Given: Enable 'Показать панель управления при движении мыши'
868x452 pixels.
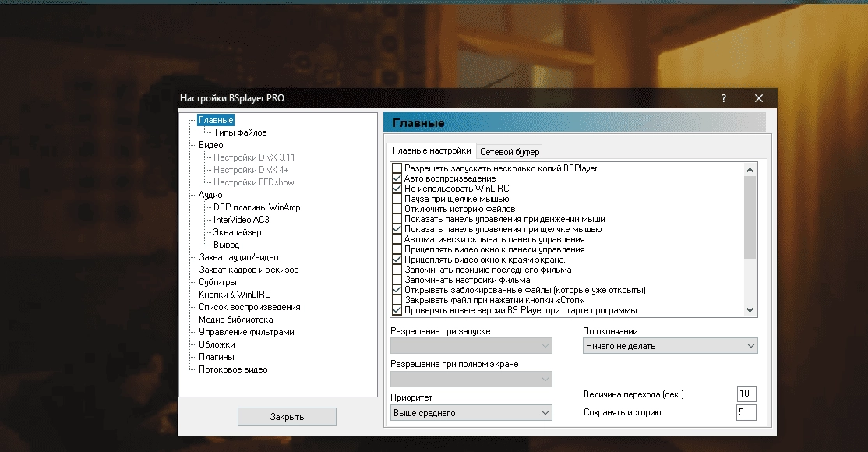Looking at the screenshot, I should (397, 219).
